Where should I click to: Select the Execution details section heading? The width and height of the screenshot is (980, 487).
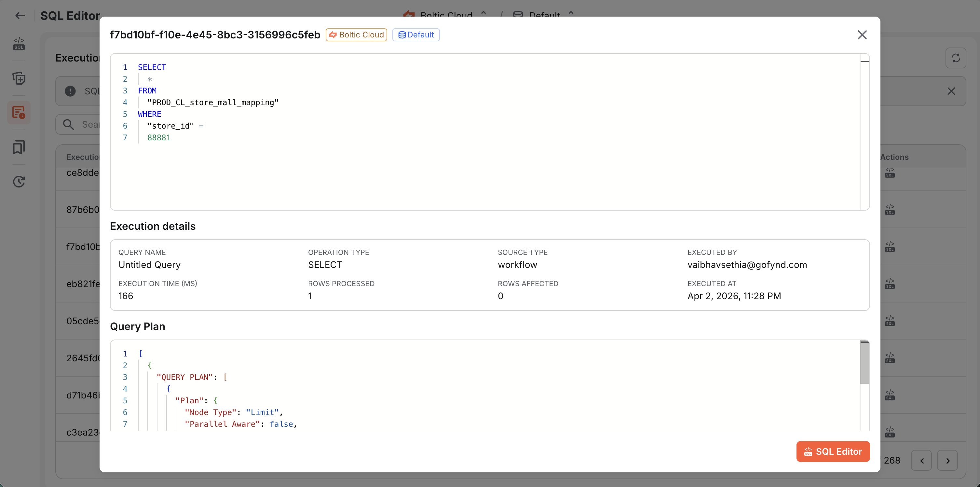(x=152, y=226)
